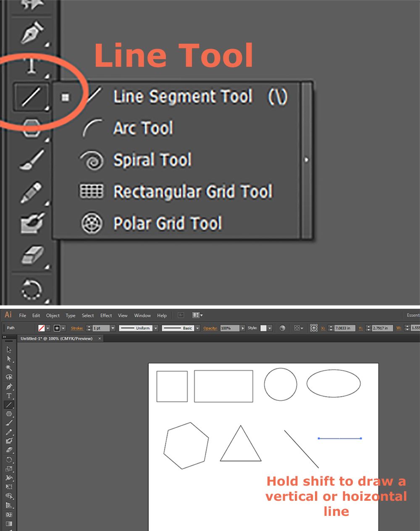Pick the Rectangular Grid Tool
This screenshot has width=420, height=531.
tap(192, 192)
